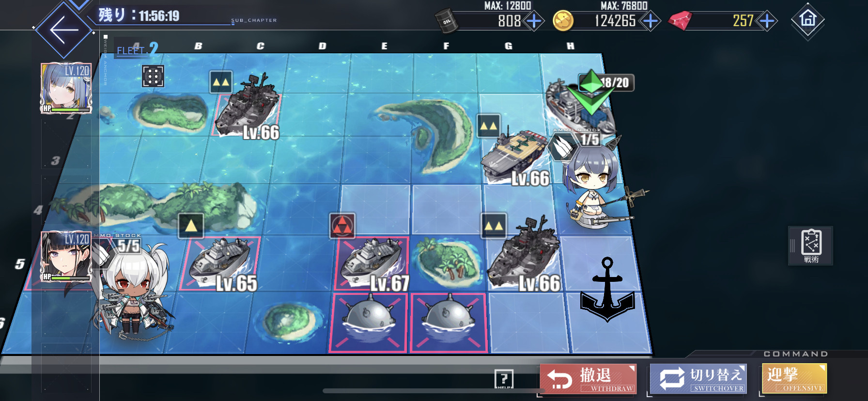The image size is (868, 401).
Task: Attack the Lv.66 carrier enemy
Action: click(x=515, y=157)
